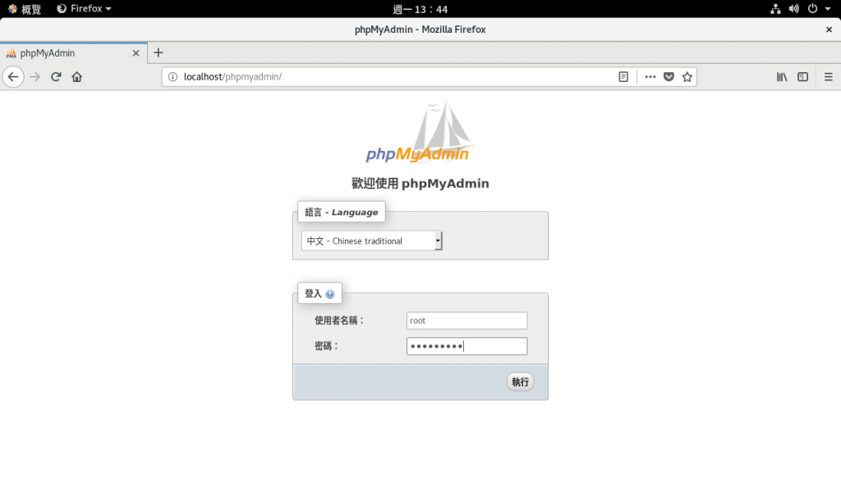Open the language selection dropdown
The image size is (841, 504).
pos(372,241)
